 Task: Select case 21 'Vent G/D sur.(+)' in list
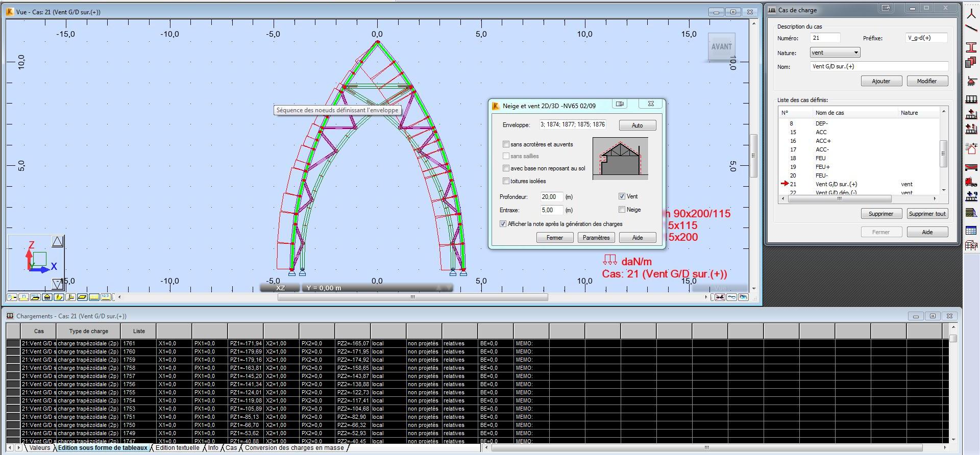[x=859, y=184]
